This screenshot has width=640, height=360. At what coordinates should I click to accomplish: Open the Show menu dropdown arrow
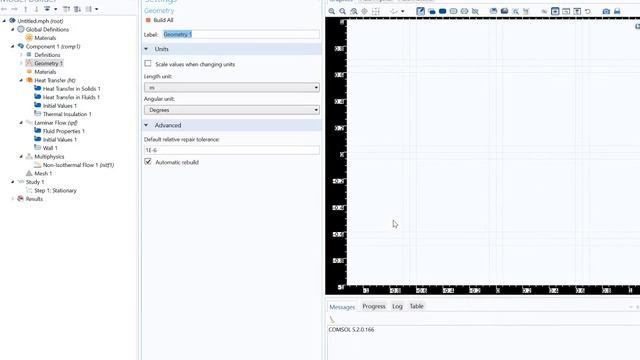click(56, 9)
